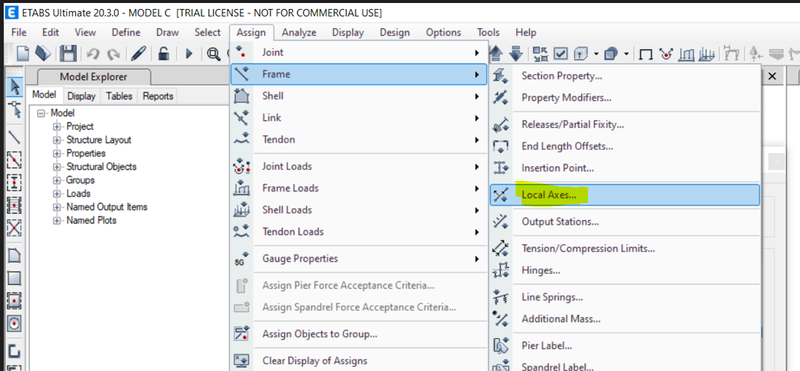The width and height of the screenshot is (800, 371).
Task: Open the dropdown arrow beside cube view icon
Action: 595,53
